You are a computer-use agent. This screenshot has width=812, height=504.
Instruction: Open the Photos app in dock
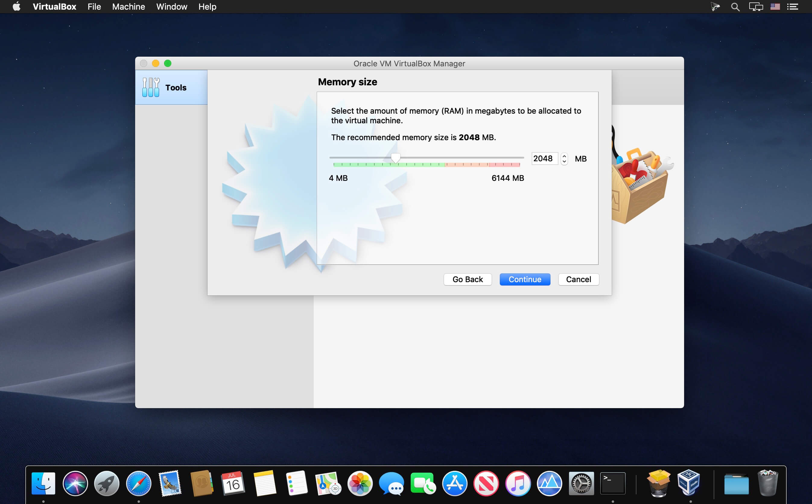pyautogui.click(x=360, y=483)
